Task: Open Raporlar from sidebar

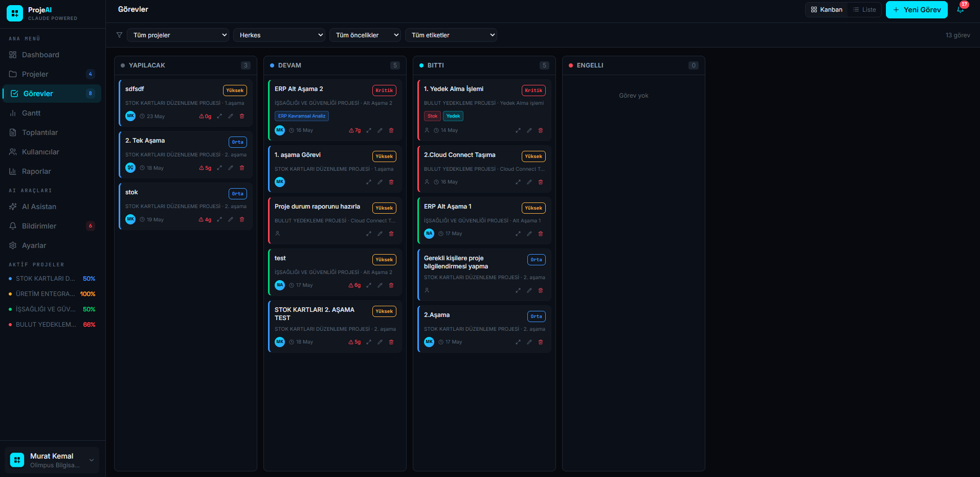Action: 52,171
